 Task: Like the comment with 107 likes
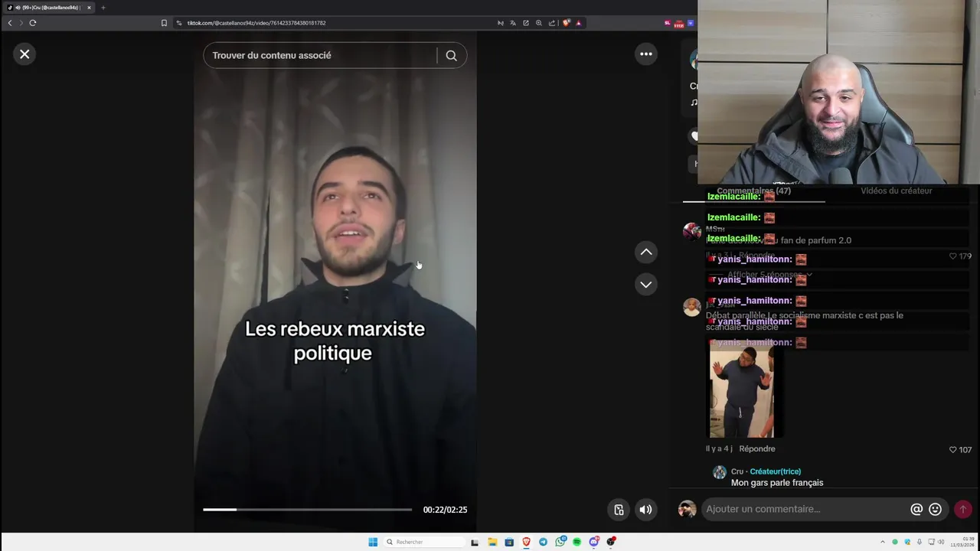click(953, 450)
